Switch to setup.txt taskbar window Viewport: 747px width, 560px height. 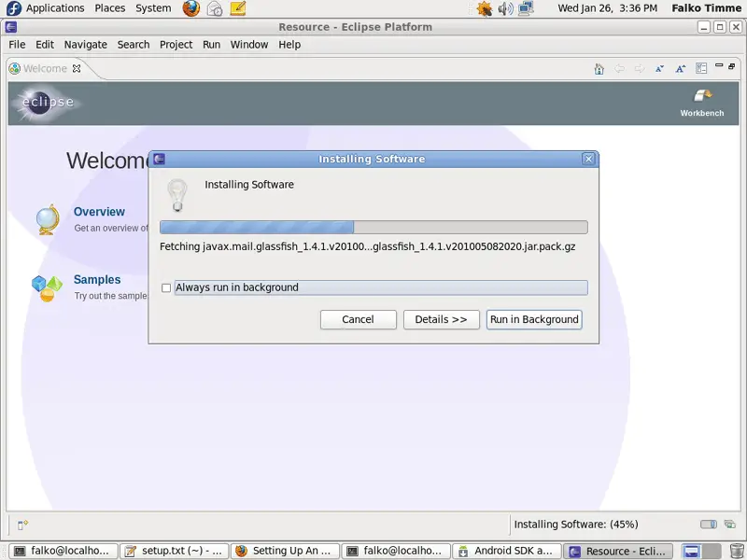(x=175, y=551)
